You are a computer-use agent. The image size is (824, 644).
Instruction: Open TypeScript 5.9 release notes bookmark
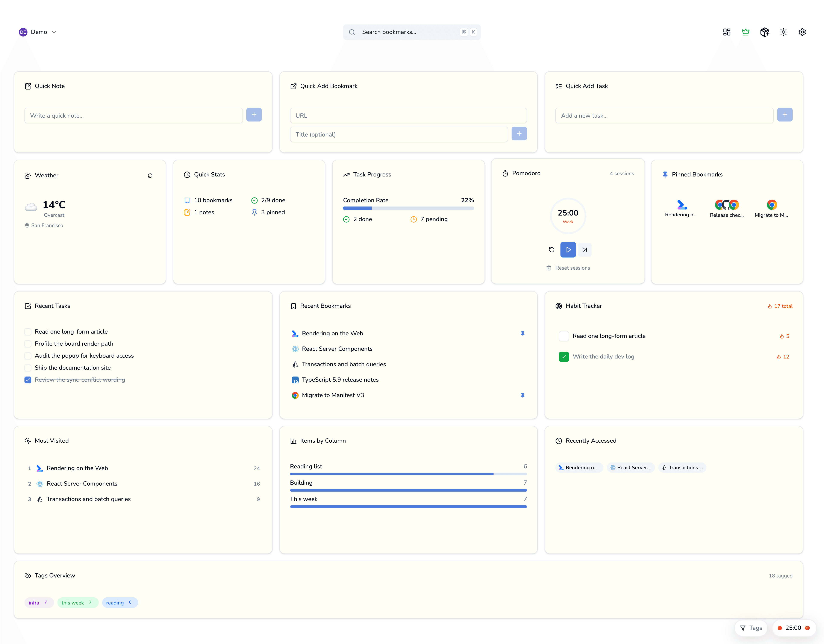(x=408, y=380)
